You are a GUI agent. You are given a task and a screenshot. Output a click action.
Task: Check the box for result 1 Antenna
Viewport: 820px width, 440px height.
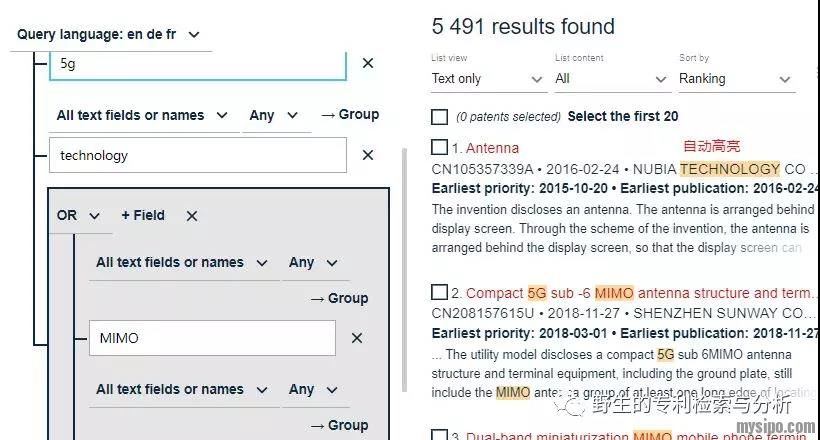[439, 148]
